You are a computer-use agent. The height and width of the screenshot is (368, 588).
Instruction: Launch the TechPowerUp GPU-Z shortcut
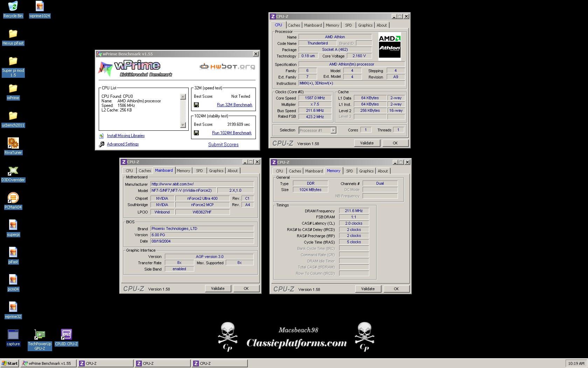40,335
